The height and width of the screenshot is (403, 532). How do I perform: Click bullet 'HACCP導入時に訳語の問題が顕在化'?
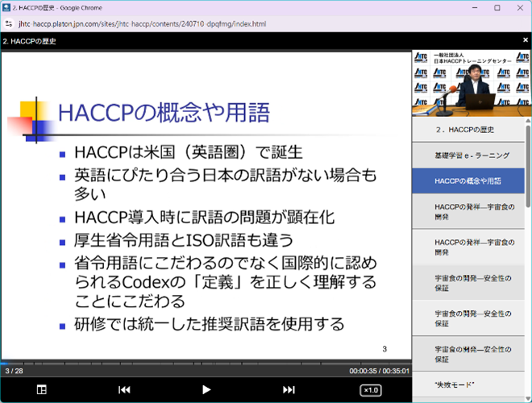point(205,218)
